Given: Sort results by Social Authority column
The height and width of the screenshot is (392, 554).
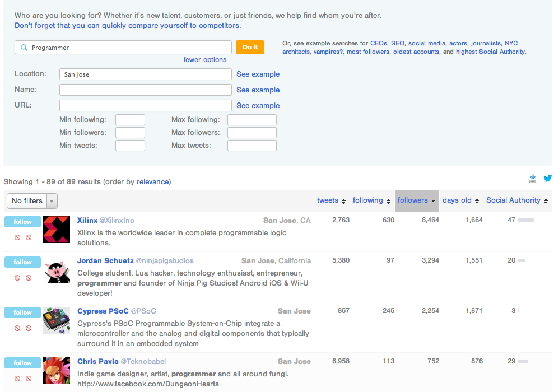Looking at the screenshot, I should [x=517, y=200].
